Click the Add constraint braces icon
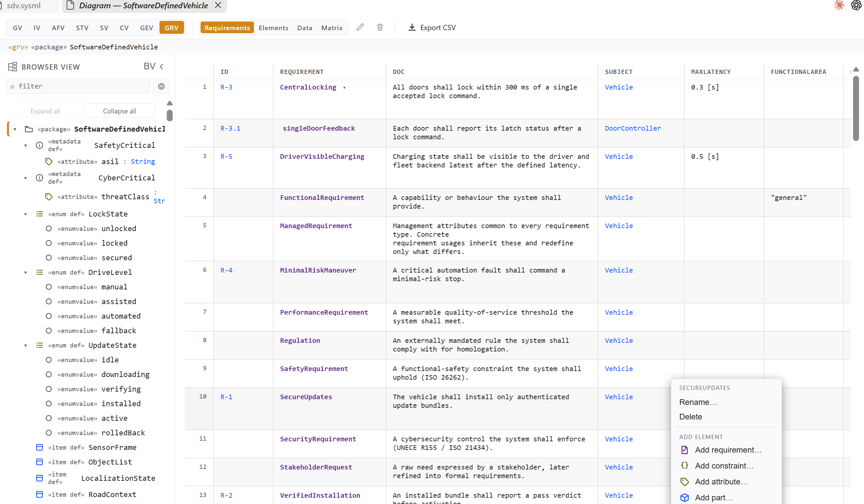Image resolution: width=864 pixels, height=504 pixels. (x=684, y=466)
